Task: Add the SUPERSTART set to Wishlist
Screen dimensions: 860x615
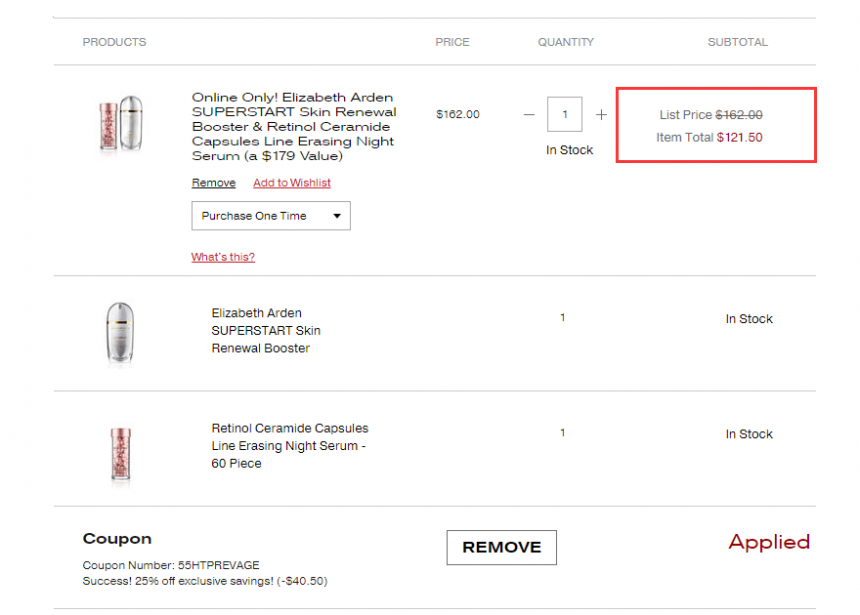Action: click(292, 183)
